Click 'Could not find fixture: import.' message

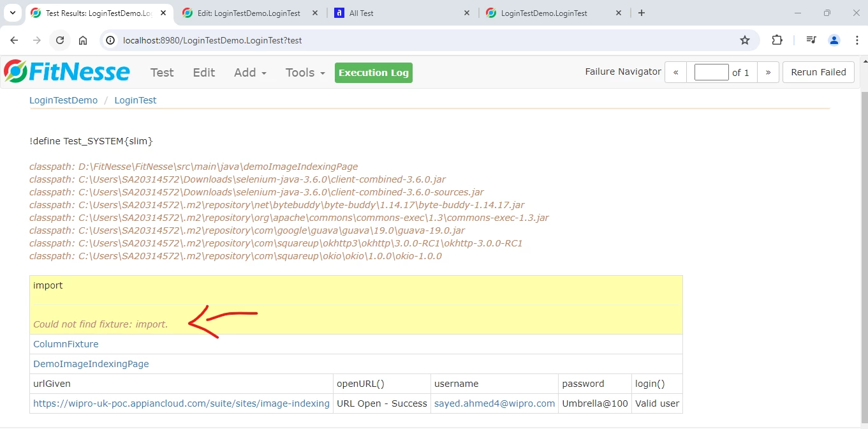point(101,324)
